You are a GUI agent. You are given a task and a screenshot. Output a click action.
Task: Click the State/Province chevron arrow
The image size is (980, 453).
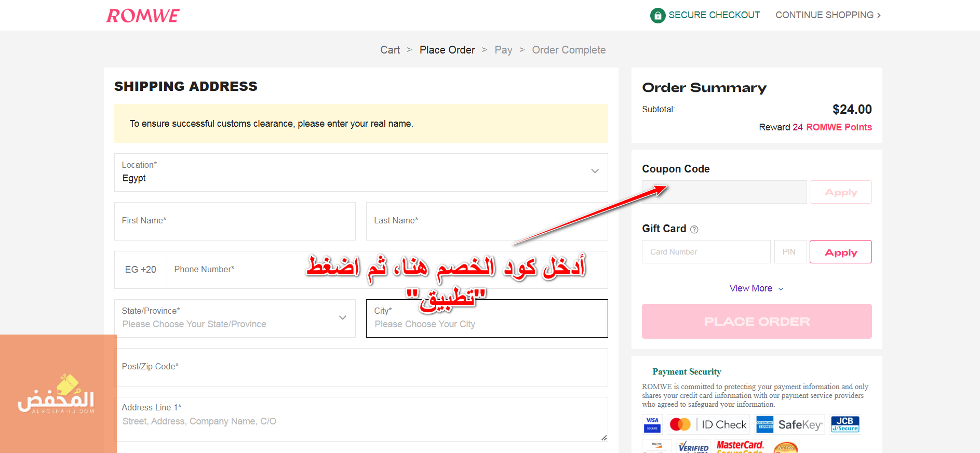pyautogui.click(x=343, y=317)
